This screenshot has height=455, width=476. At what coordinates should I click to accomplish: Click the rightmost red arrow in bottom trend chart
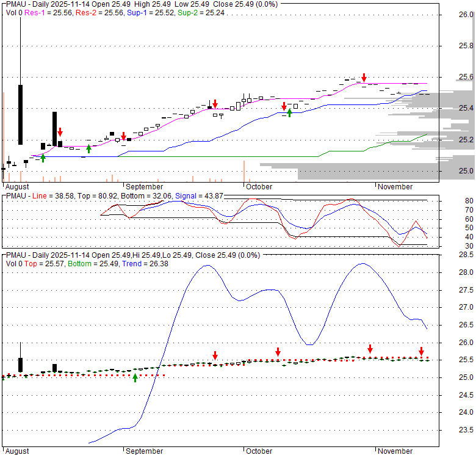click(421, 351)
